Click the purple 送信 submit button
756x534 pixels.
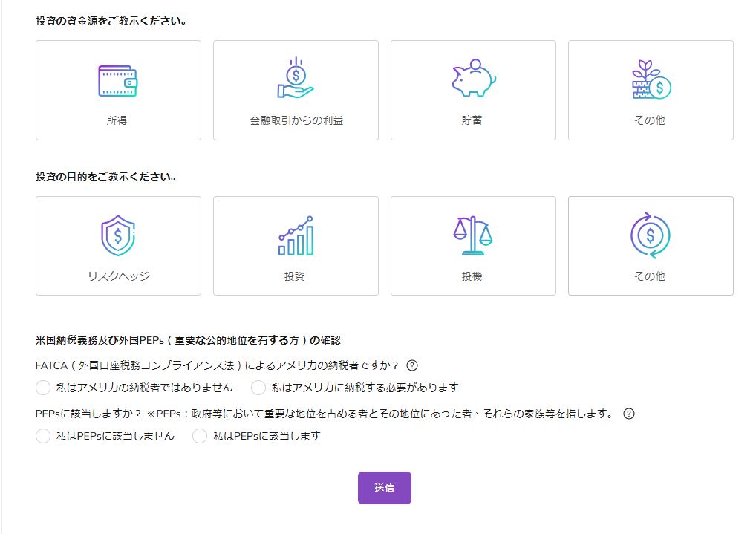384,488
